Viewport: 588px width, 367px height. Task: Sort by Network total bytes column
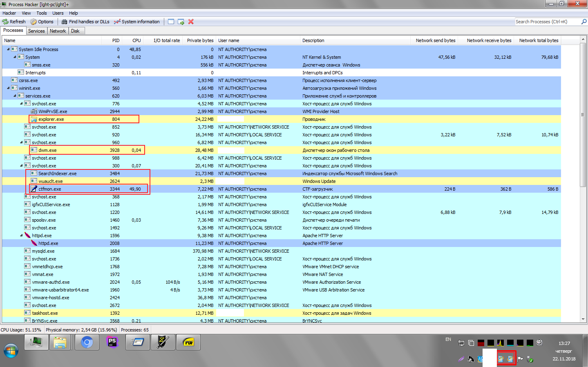click(537, 40)
